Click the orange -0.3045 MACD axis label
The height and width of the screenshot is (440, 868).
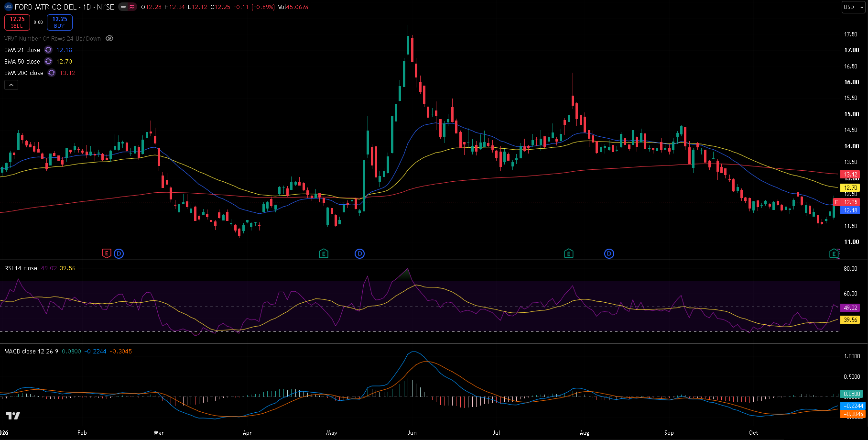[853, 414]
